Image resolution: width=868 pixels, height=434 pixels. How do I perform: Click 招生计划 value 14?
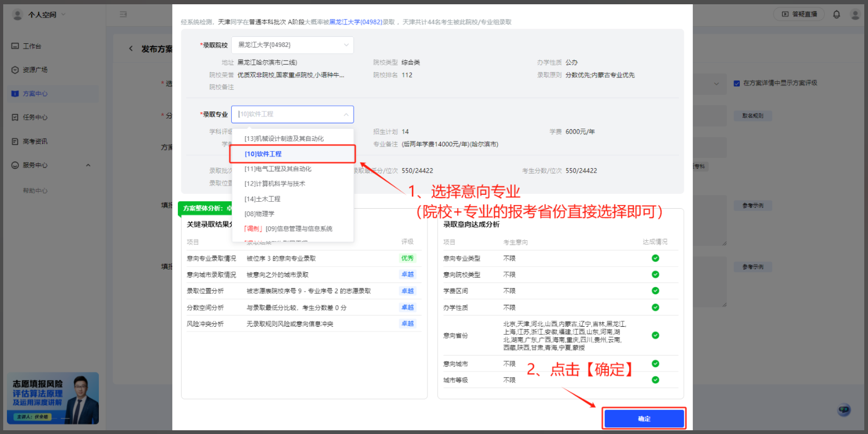coord(405,132)
